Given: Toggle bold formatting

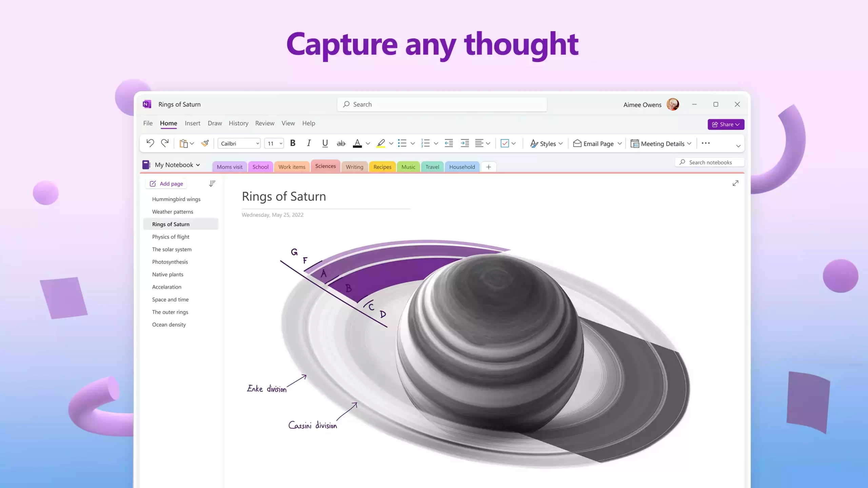Looking at the screenshot, I should 293,143.
